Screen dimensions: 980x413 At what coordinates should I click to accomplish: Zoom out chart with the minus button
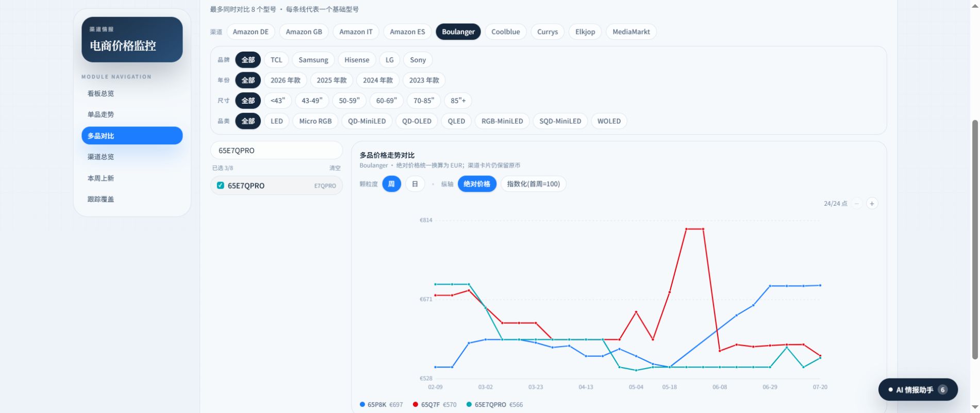857,204
